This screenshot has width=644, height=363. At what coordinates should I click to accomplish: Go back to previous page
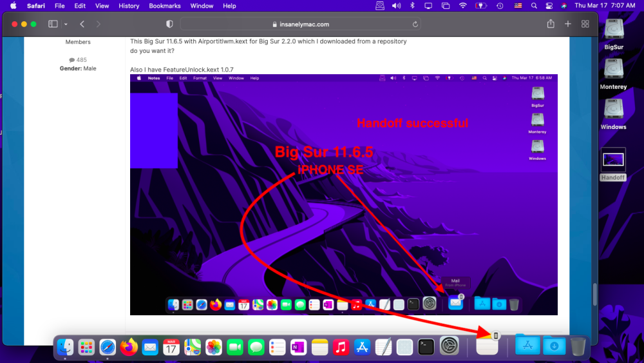point(82,24)
